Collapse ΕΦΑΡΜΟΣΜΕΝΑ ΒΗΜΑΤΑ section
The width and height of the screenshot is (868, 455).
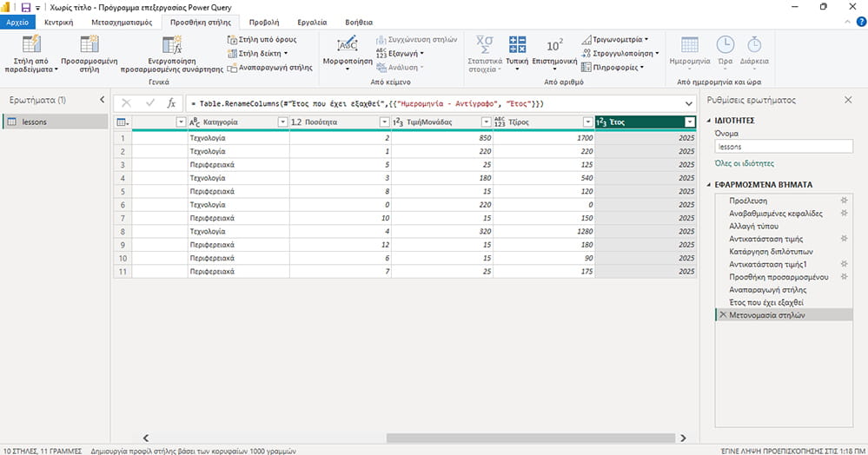[709, 185]
